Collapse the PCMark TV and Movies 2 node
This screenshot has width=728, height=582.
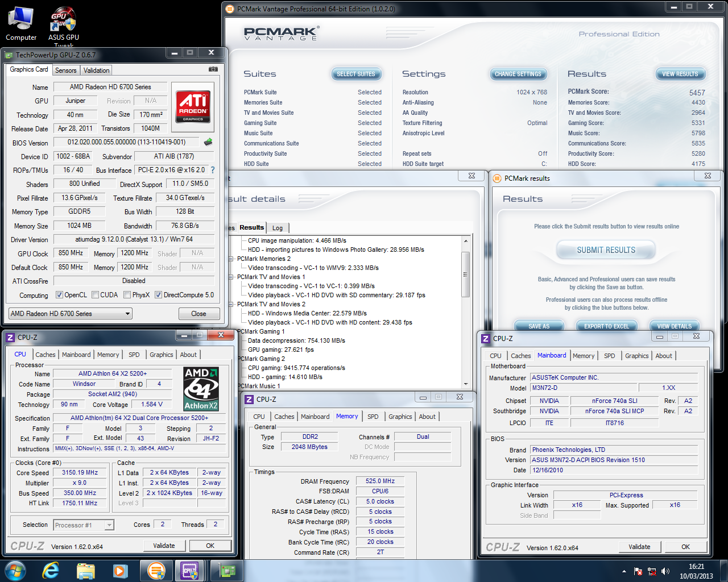(231, 304)
